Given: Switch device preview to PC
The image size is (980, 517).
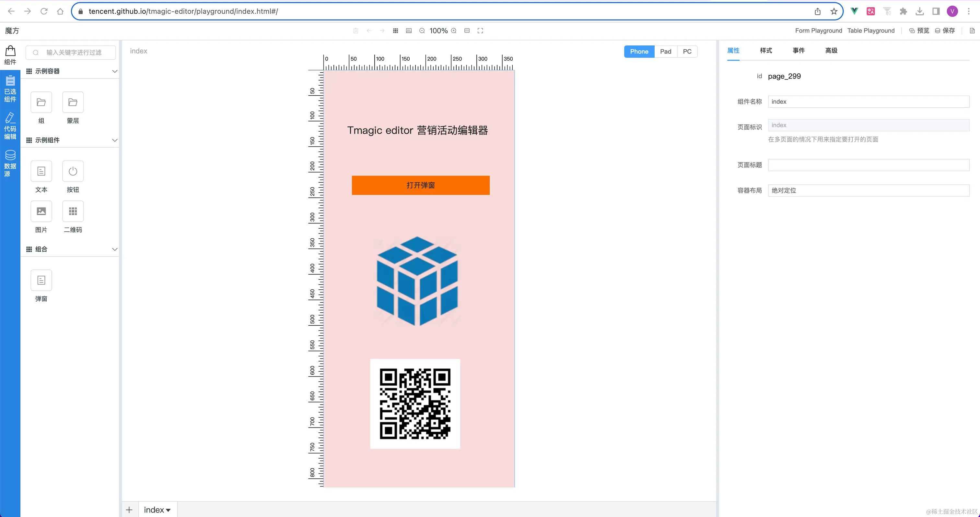Looking at the screenshot, I should pos(687,51).
